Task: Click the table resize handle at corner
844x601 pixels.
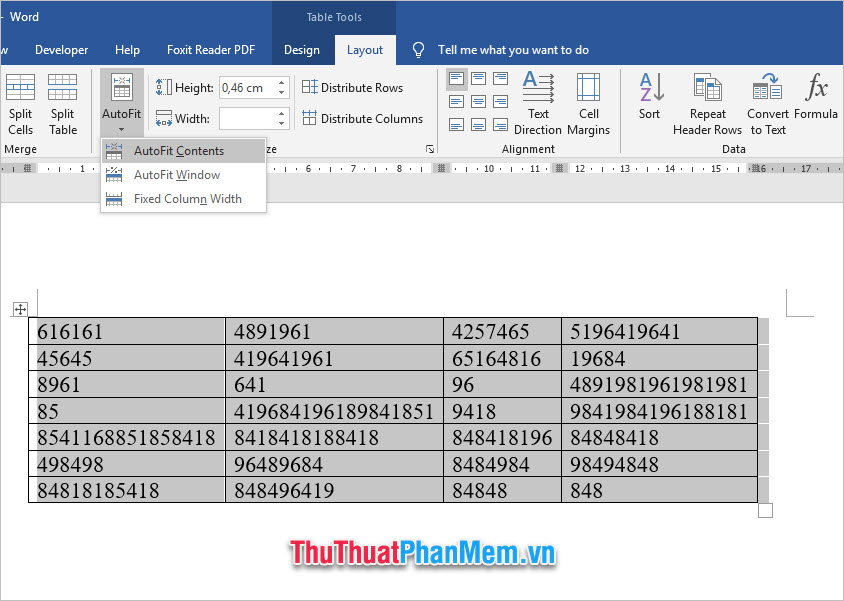Action: tap(765, 510)
